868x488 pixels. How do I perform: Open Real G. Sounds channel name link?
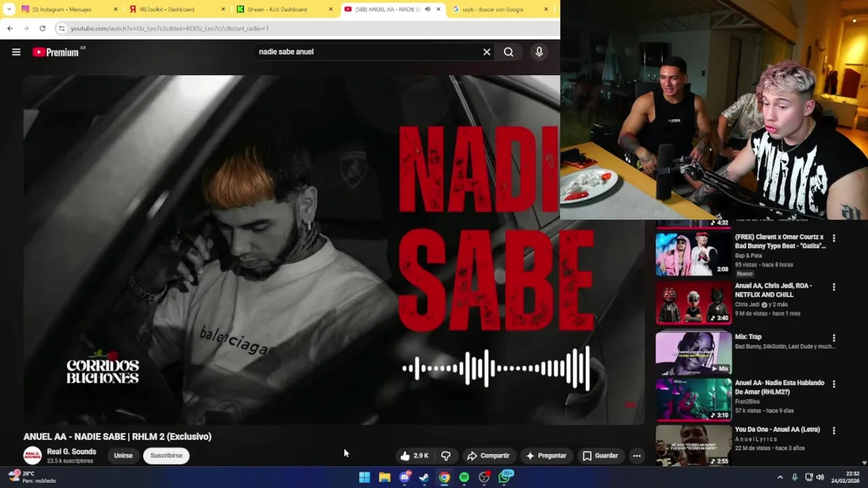click(71, 452)
